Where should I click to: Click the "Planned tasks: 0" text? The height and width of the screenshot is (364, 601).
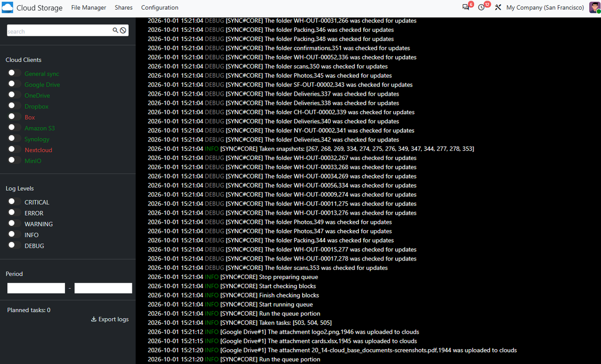[x=29, y=310]
